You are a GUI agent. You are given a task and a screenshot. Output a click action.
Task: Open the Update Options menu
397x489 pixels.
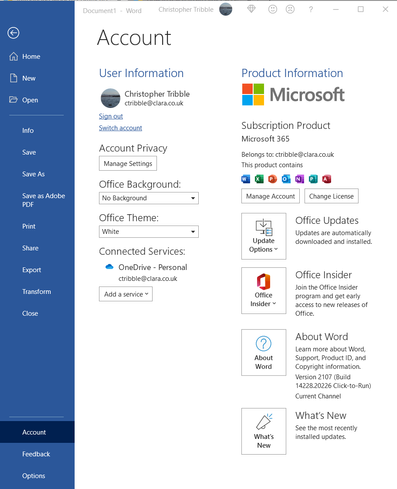point(264,236)
